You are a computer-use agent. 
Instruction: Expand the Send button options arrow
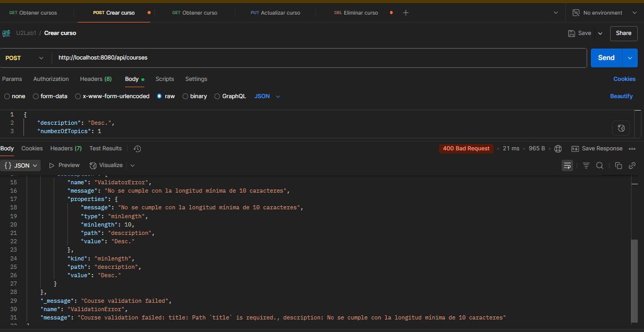tap(630, 58)
